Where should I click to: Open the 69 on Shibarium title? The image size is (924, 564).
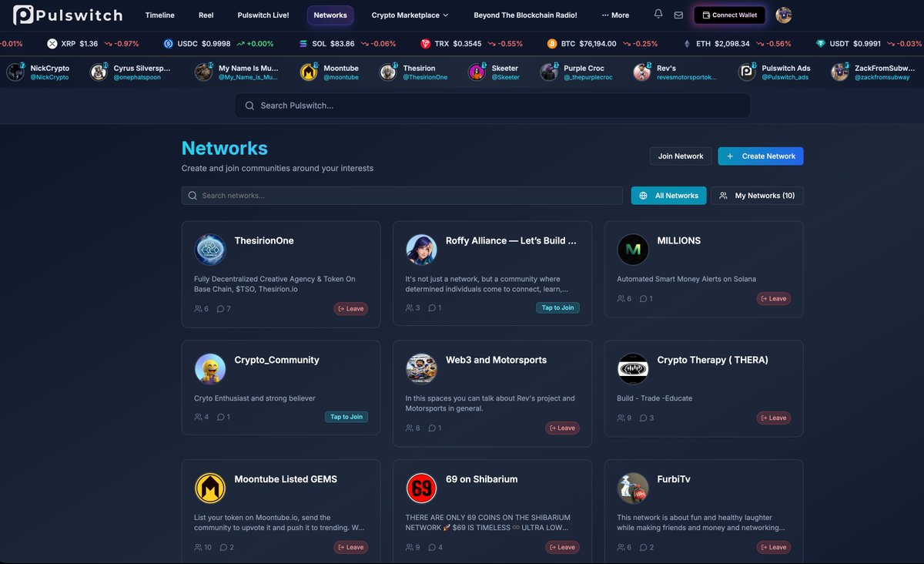tap(481, 479)
